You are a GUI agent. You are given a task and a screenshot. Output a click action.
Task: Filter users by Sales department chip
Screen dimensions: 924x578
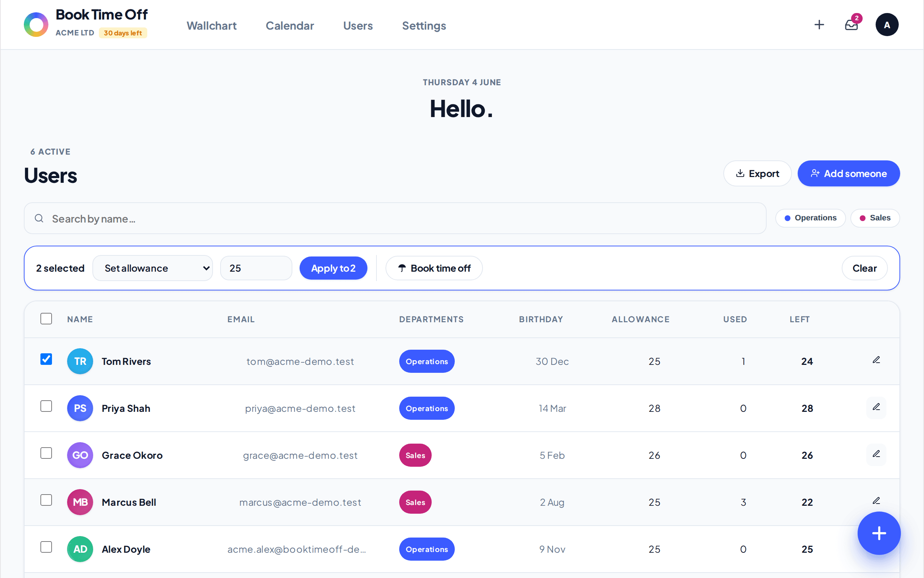[875, 218]
